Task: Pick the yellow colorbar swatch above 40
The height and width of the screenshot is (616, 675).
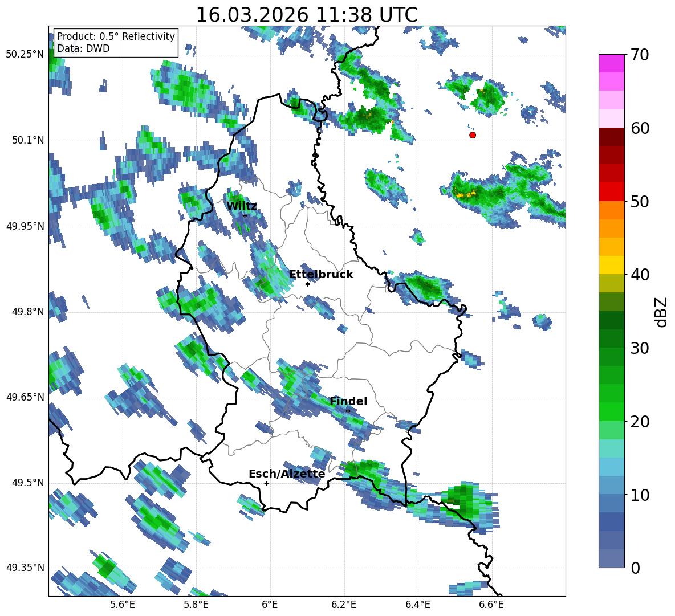Action: [x=611, y=265]
